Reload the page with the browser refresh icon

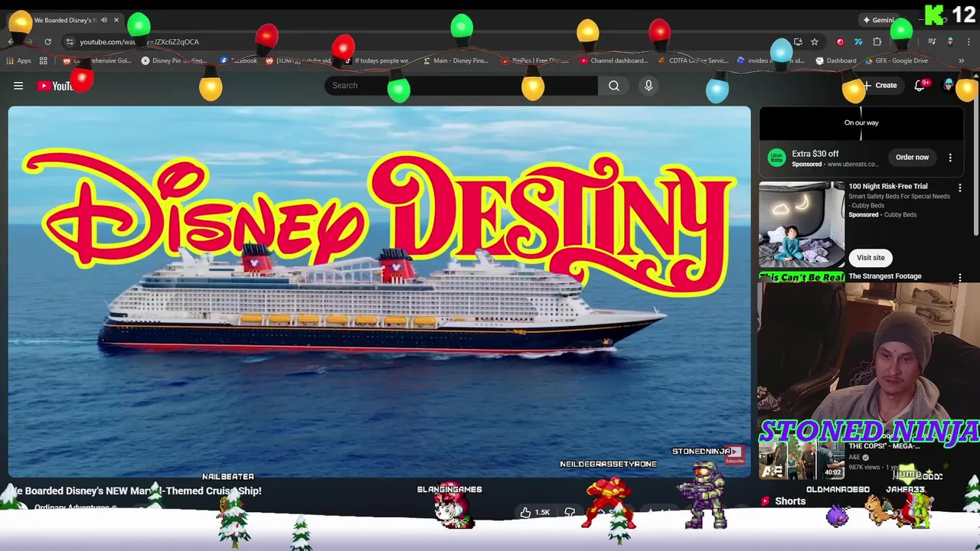click(47, 42)
